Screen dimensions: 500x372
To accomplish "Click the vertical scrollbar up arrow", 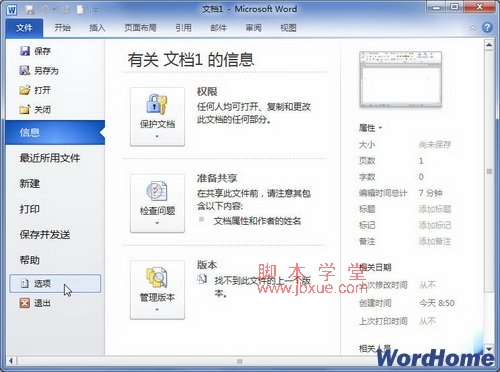I will 489,45.
